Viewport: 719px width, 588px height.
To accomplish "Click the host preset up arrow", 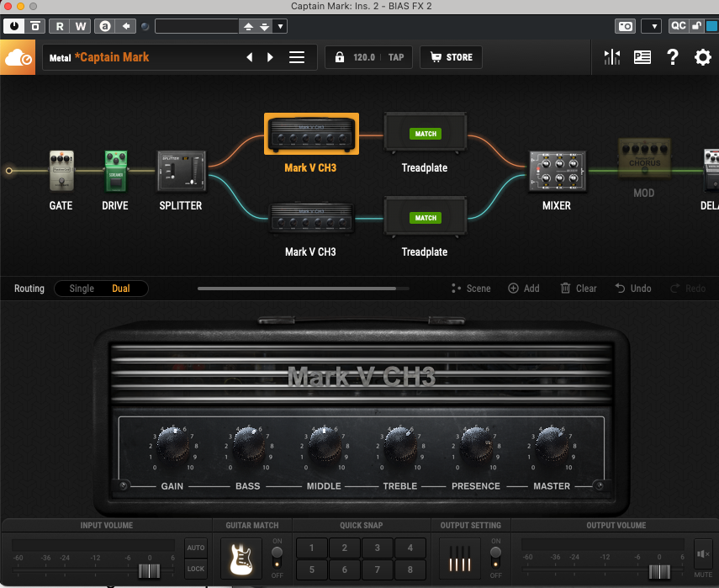I will [248, 26].
